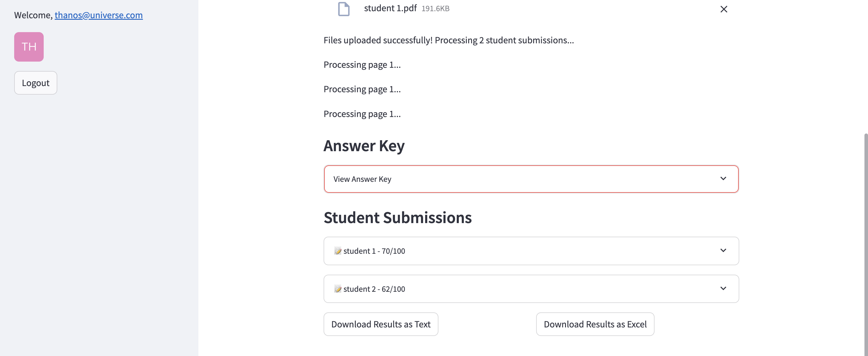Image resolution: width=868 pixels, height=356 pixels.
Task: Remove the student 1.pdf upload
Action: tap(723, 9)
